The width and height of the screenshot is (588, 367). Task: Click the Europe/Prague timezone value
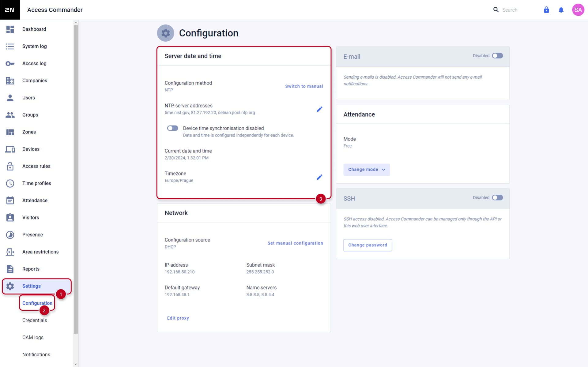(x=179, y=181)
